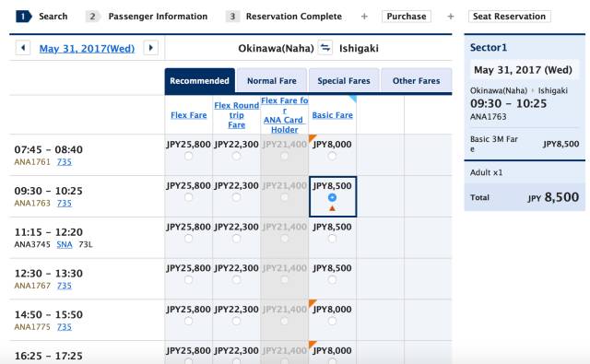Open Flex Fare for ANA Card Holder link
The height and width of the screenshot is (364, 590).
[x=285, y=115]
